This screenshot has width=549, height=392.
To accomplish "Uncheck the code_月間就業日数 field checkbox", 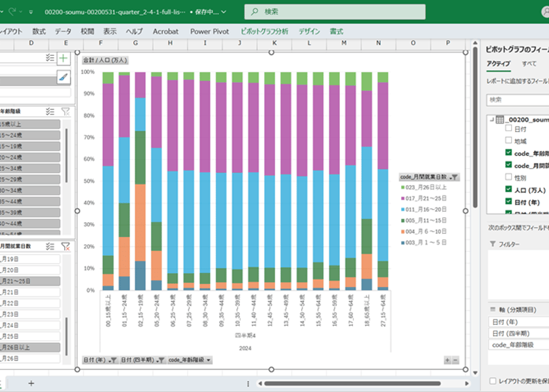I will 509,165.
